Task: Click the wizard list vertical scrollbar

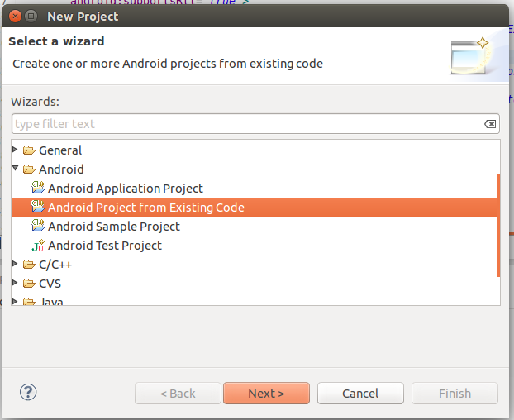Action: 498,226
